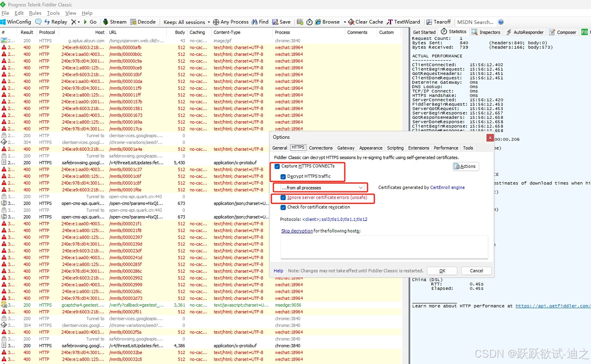Switch to the Appearance options tab
Viewport: 591px width, 364px height.
pos(371,148)
